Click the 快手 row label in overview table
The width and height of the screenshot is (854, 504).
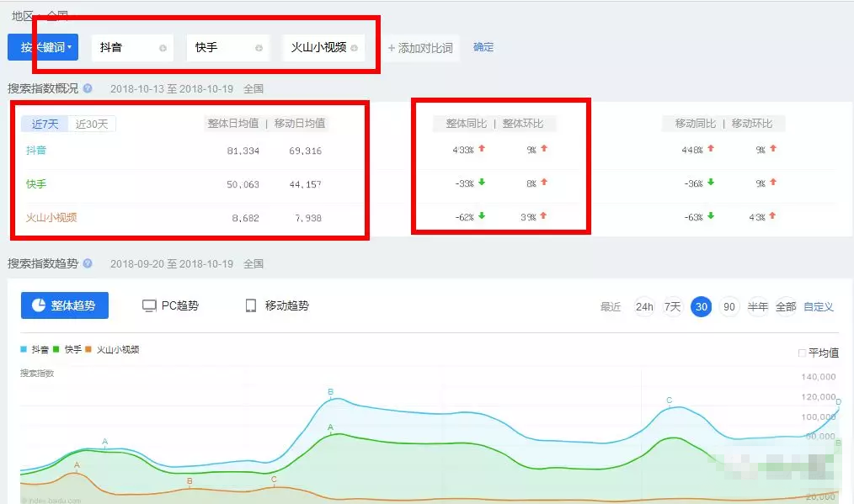tap(36, 184)
